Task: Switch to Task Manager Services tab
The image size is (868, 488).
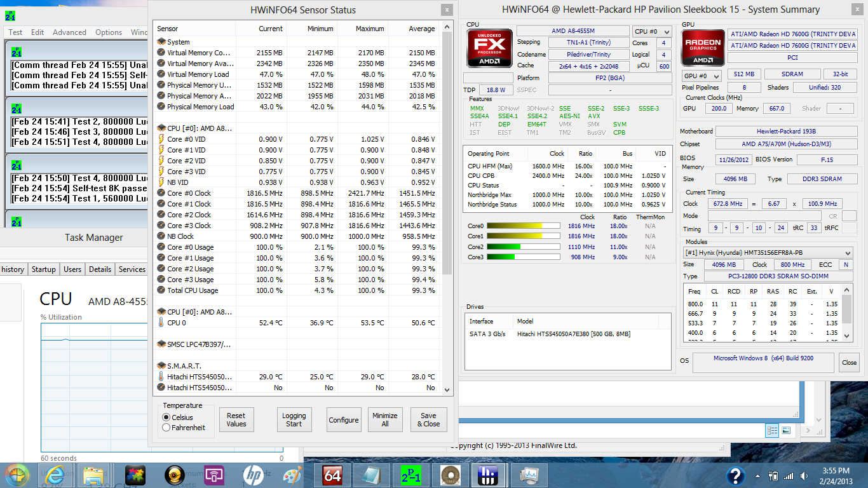Action: tap(132, 269)
